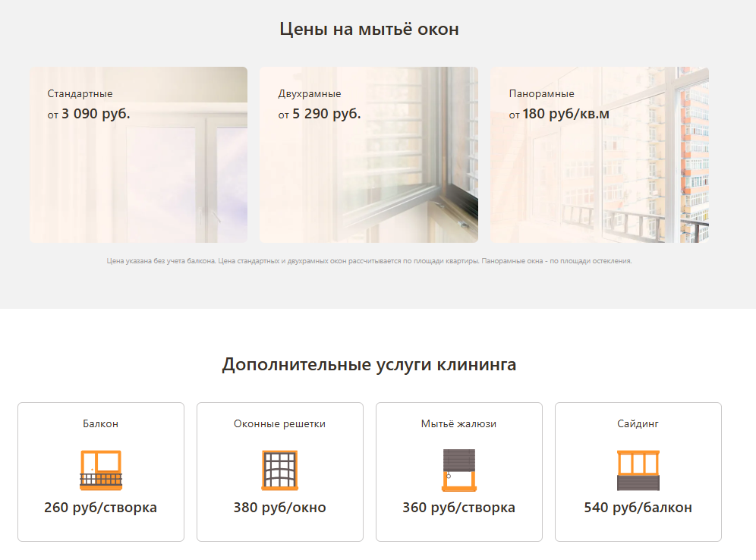Image resolution: width=756 pixels, height=560 pixels.
Task: Open the Стандартные windows price card
Action: [x=138, y=155]
